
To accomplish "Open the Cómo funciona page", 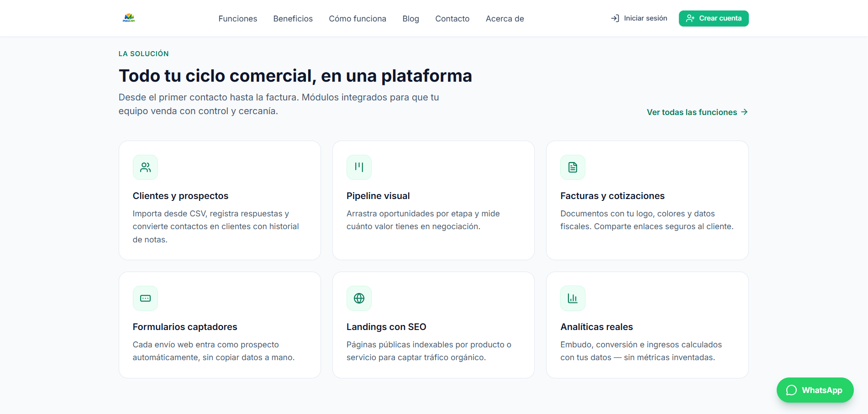I will 358,19.
